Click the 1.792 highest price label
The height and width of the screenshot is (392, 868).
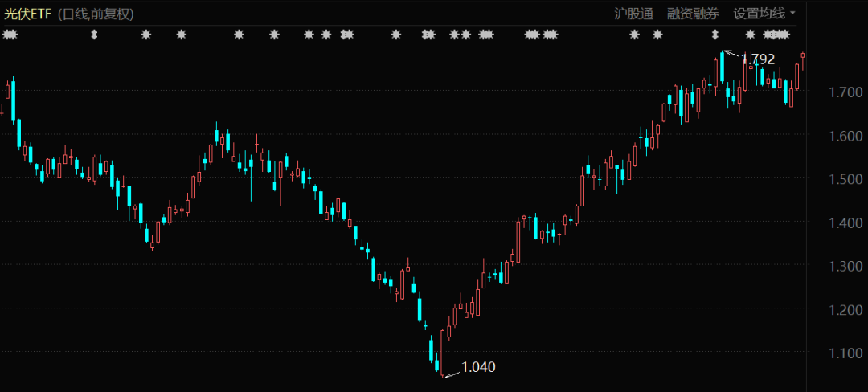pyautogui.click(x=758, y=59)
